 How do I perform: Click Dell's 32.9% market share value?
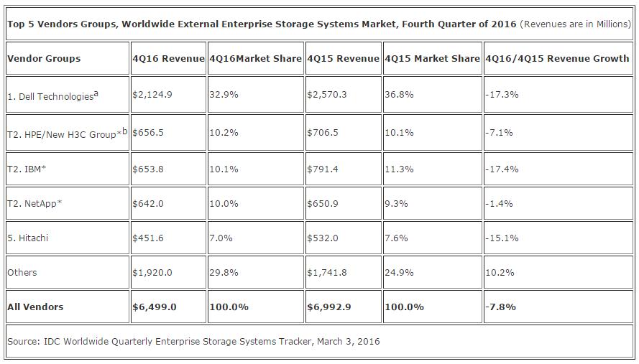coord(224,94)
